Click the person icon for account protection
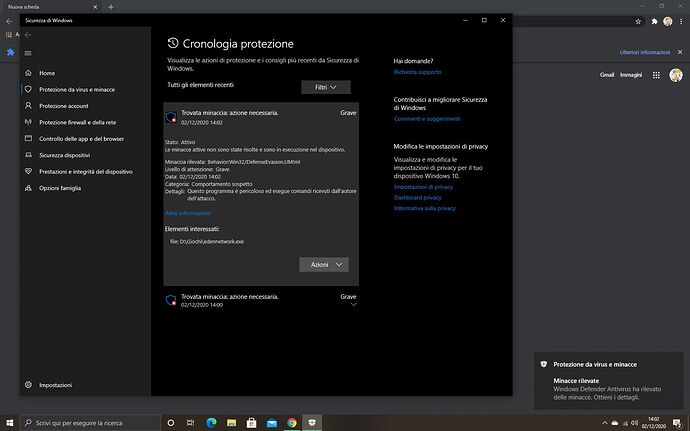690x431 pixels. (28, 106)
